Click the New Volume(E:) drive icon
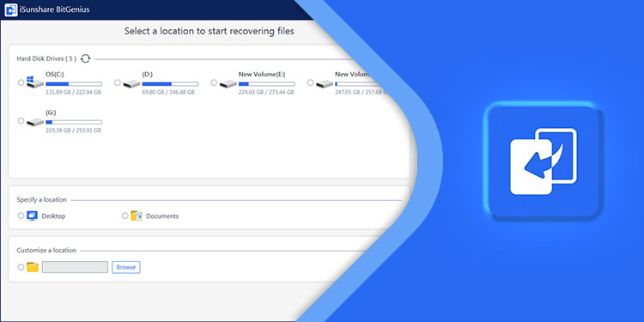This screenshot has width=644, height=322. (x=228, y=84)
